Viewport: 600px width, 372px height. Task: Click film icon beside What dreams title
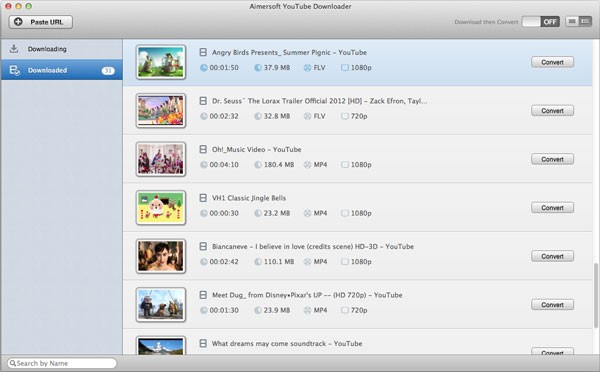coord(203,343)
